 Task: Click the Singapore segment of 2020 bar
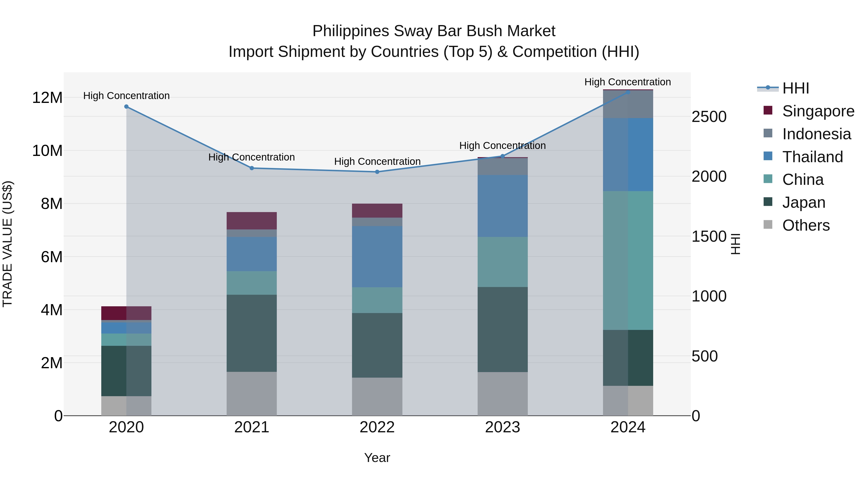point(126,313)
